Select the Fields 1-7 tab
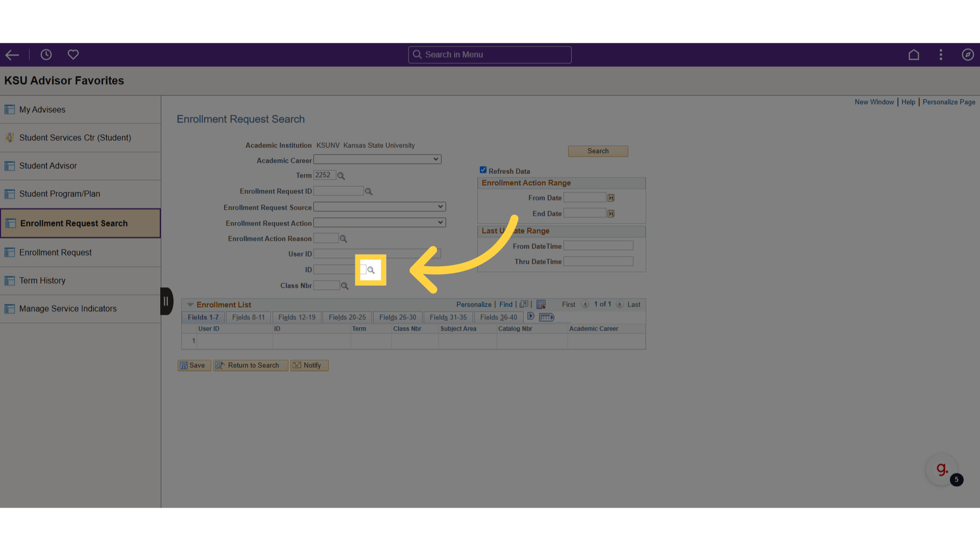Screen dimensions: 980x551 point(203,317)
